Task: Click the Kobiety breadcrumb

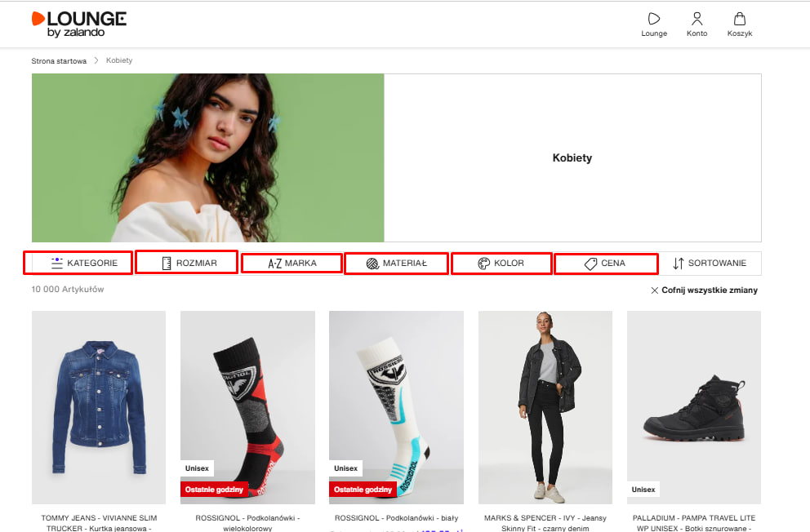Action: pyautogui.click(x=119, y=60)
